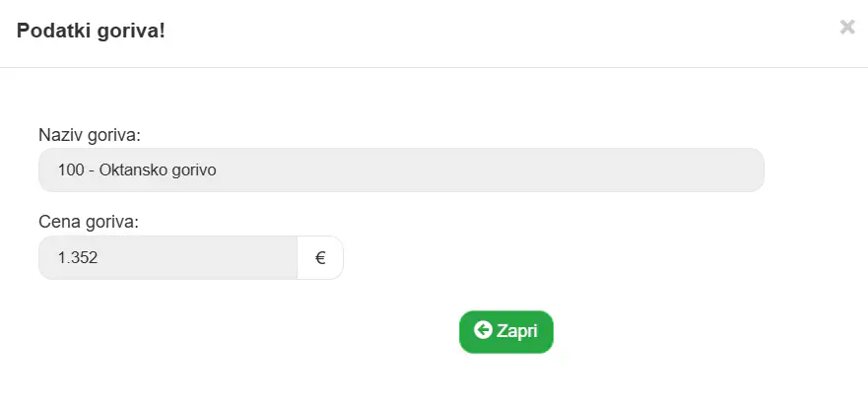
Task: Focus the Cena goriva price field
Action: point(167,257)
